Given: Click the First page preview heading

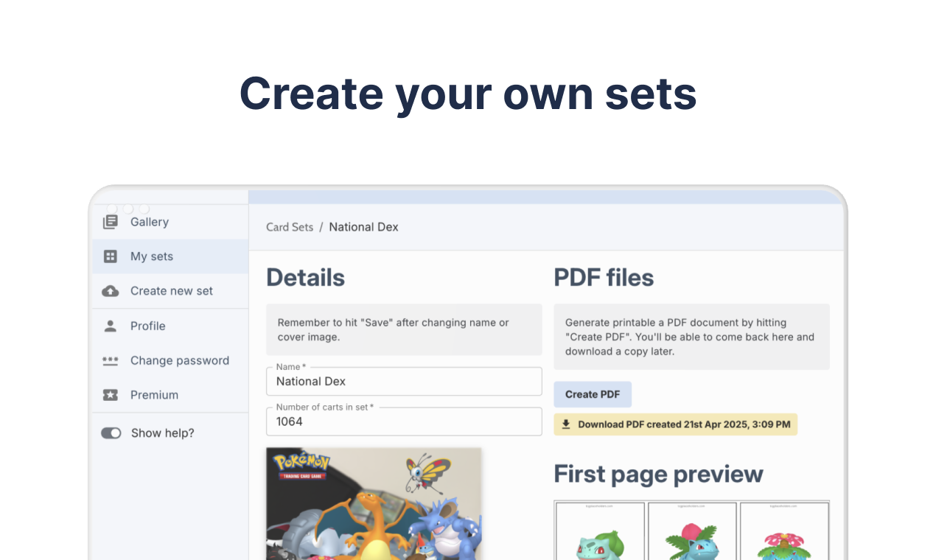Looking at the screenshot, I should click(658, 474).
